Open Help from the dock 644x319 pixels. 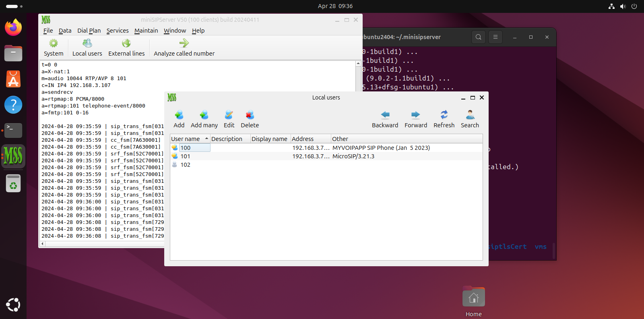pyautogui.click(x=13, y=105)
